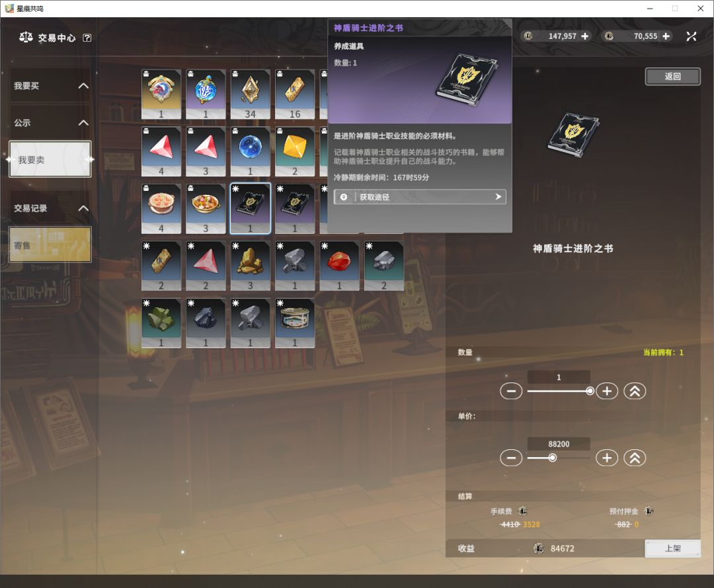Click the collapse-screen icon at top right
714x588 pixels.
pos(692,36)
